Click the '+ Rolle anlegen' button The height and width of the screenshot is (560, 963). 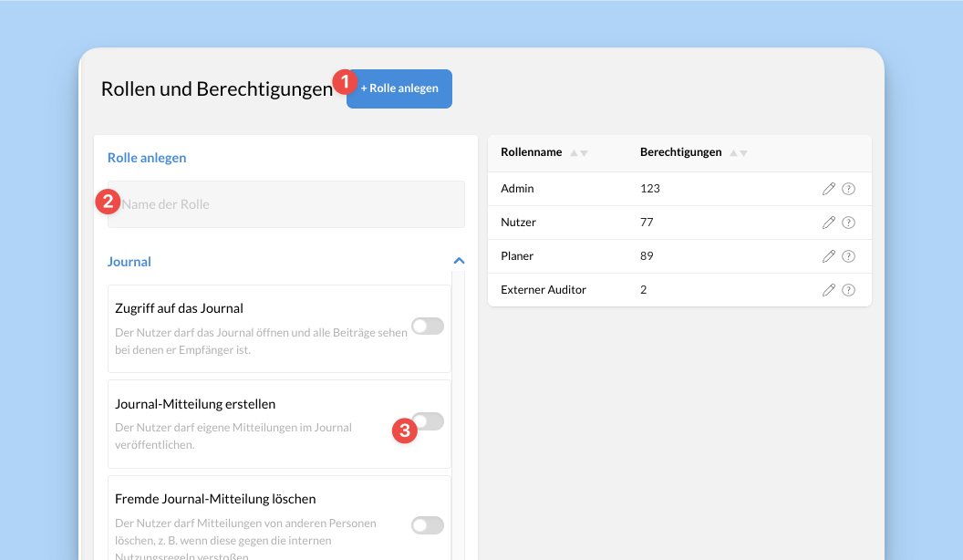(x=399, y=88)
